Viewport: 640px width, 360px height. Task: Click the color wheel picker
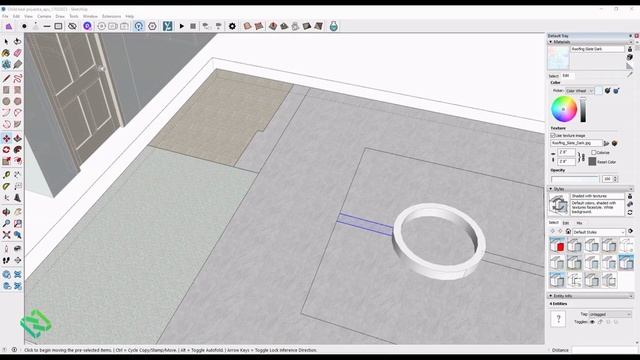coord(564,109)
